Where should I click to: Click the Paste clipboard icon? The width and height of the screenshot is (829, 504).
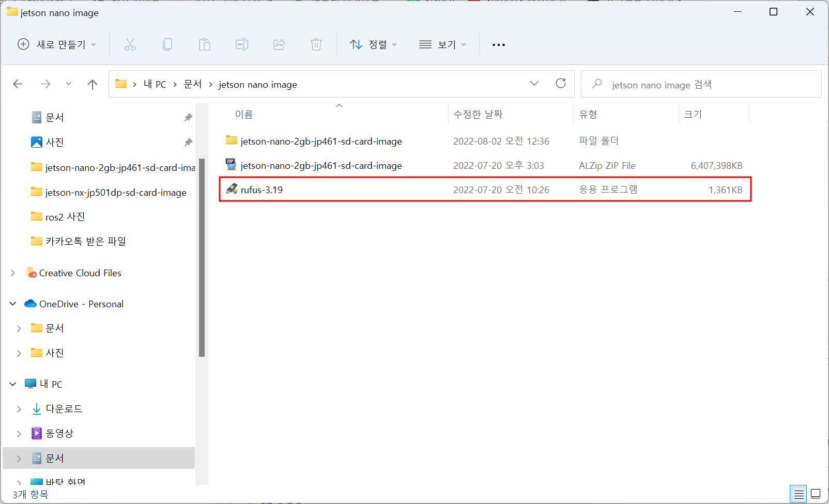coord(205,44)
